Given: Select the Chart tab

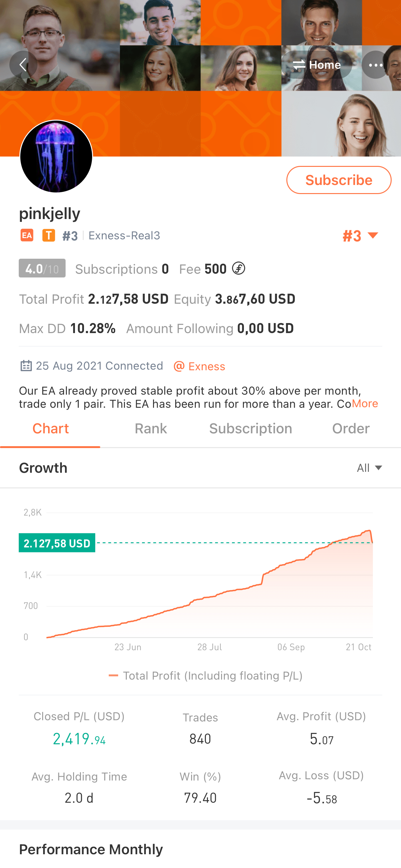Looking at the screenshot, I should 51,429.
